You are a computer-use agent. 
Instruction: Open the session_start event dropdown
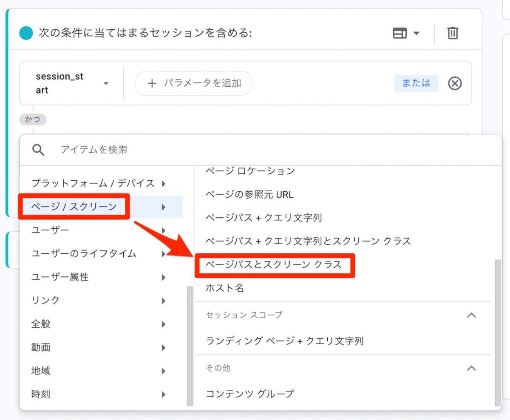tap(72, 83)
